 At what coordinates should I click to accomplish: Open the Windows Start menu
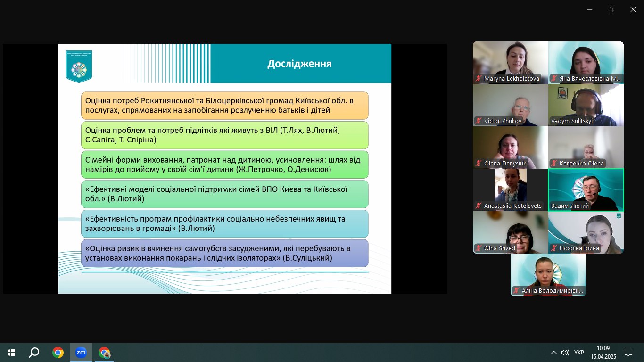click(11, 352)
